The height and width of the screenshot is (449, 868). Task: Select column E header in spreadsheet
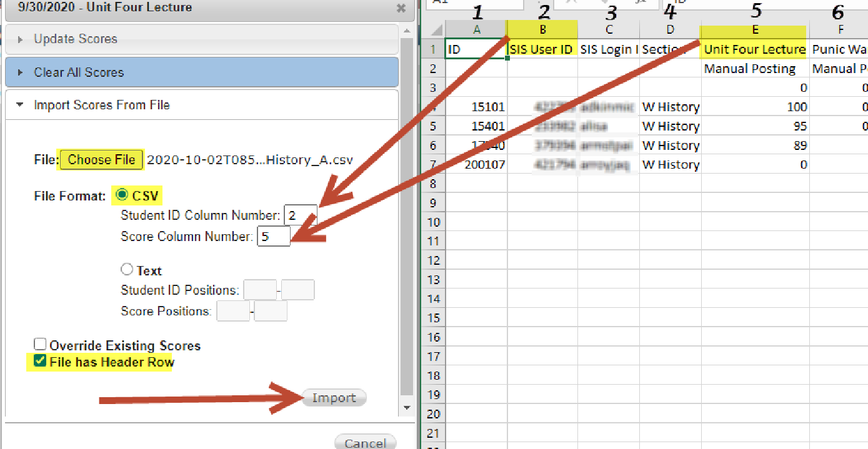tap(755, 29)
